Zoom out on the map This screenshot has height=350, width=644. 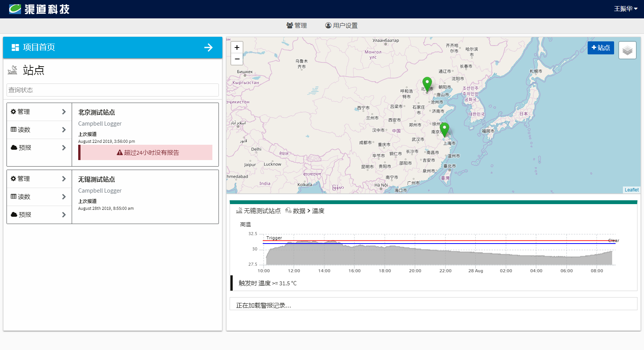coord(237,59)
